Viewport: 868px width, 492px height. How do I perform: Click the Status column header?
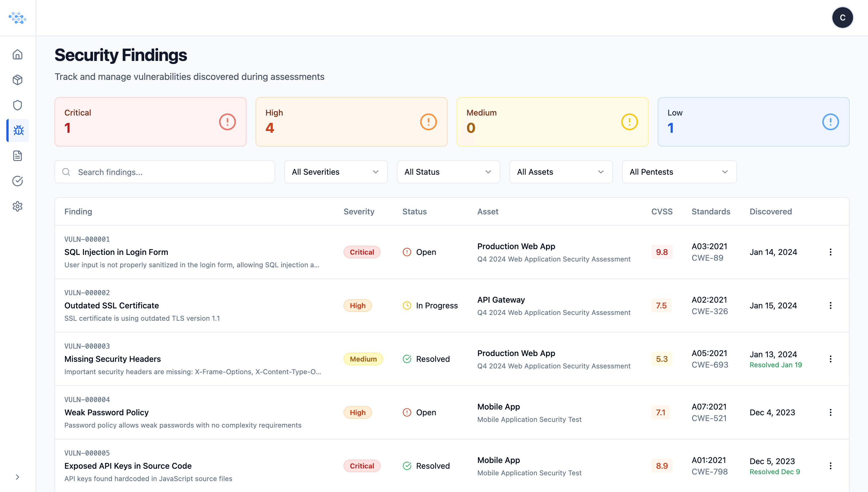click(414, 212)
